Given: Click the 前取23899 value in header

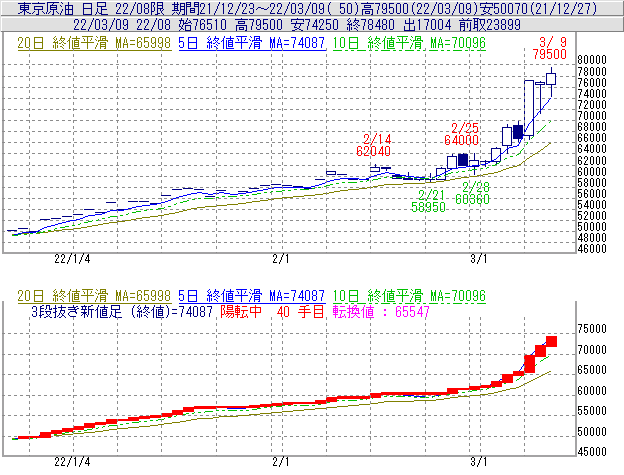Looking at the screenshot, I should 489,25.
